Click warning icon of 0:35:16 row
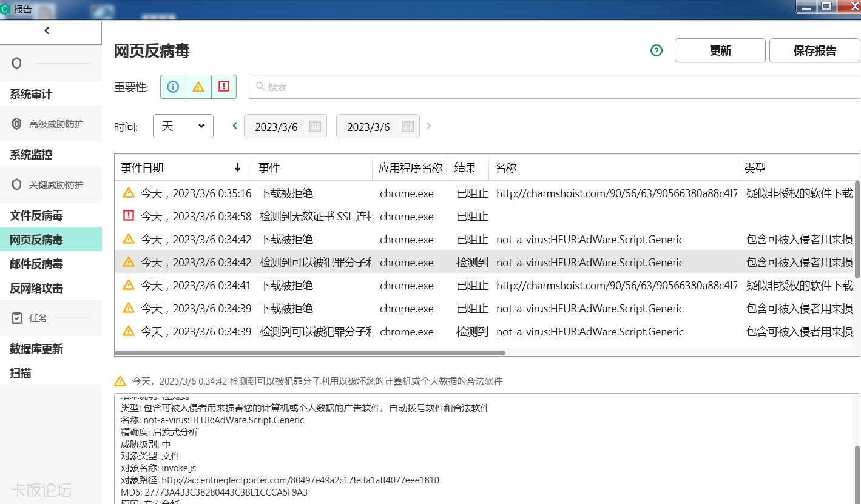 [x=129, y=193]
